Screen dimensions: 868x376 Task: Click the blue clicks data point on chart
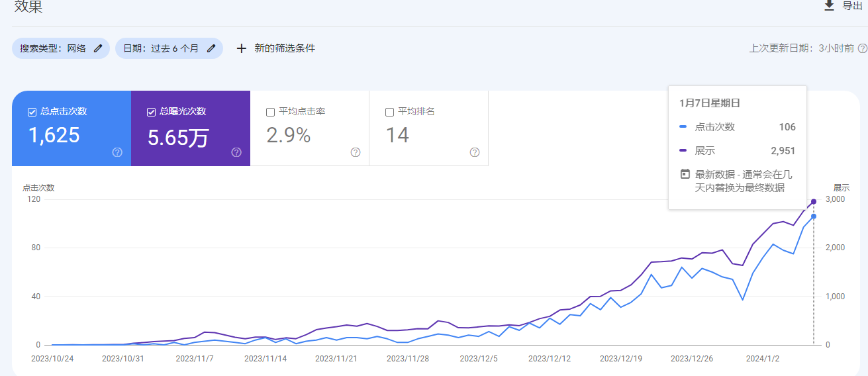click(x=814, y=216)
